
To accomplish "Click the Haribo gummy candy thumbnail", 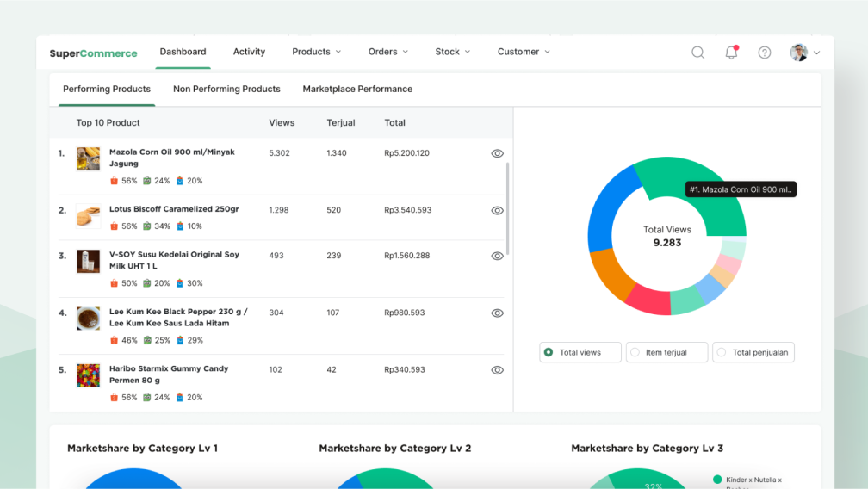I will pos(88,375).
